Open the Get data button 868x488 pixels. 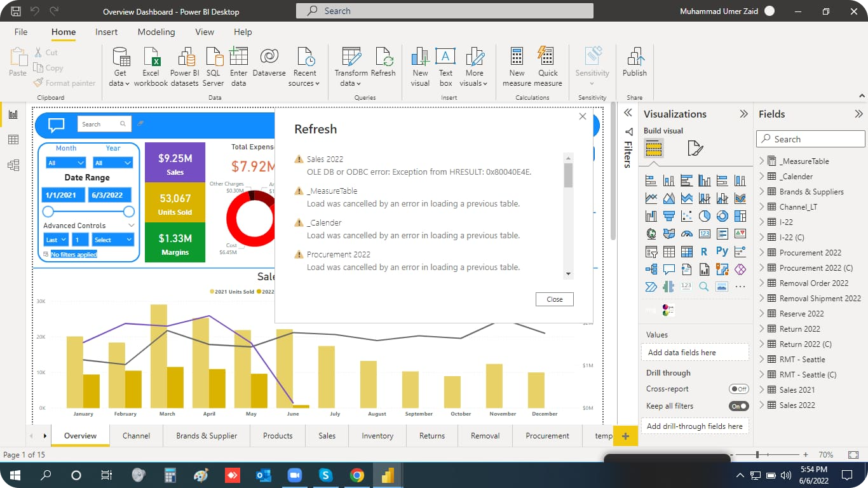coord(119,66)
